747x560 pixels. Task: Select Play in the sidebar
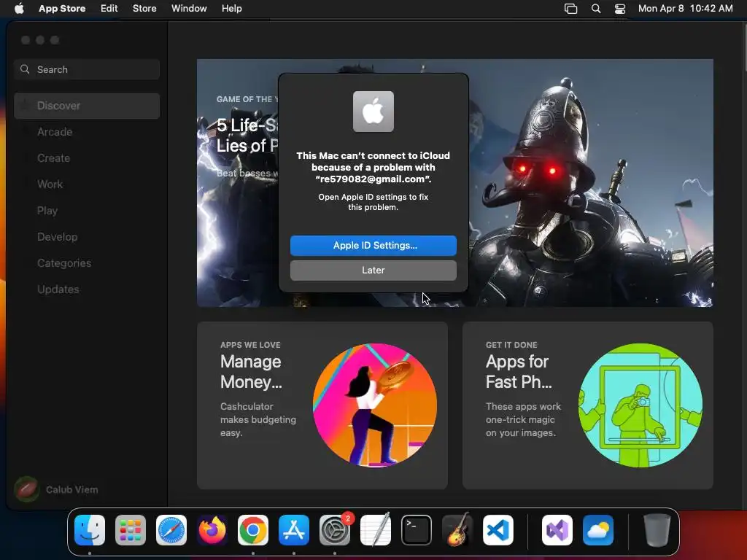87,211
